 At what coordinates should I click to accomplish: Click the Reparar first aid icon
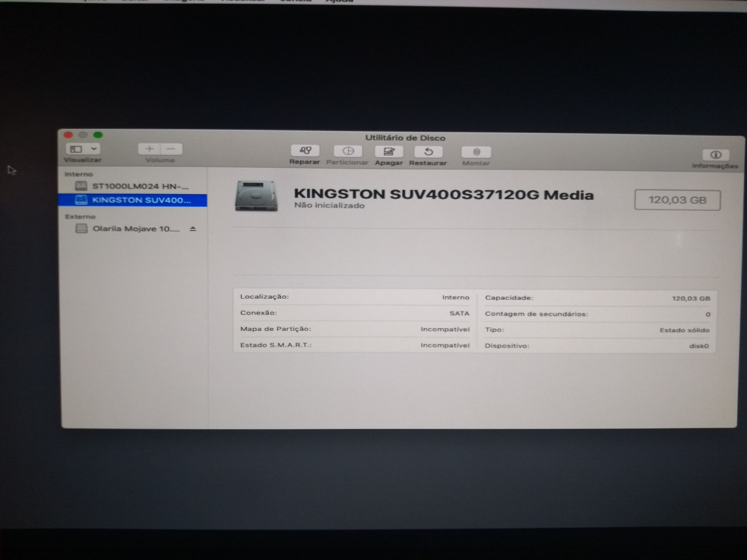pyautogui.click(x=305, y=151)
